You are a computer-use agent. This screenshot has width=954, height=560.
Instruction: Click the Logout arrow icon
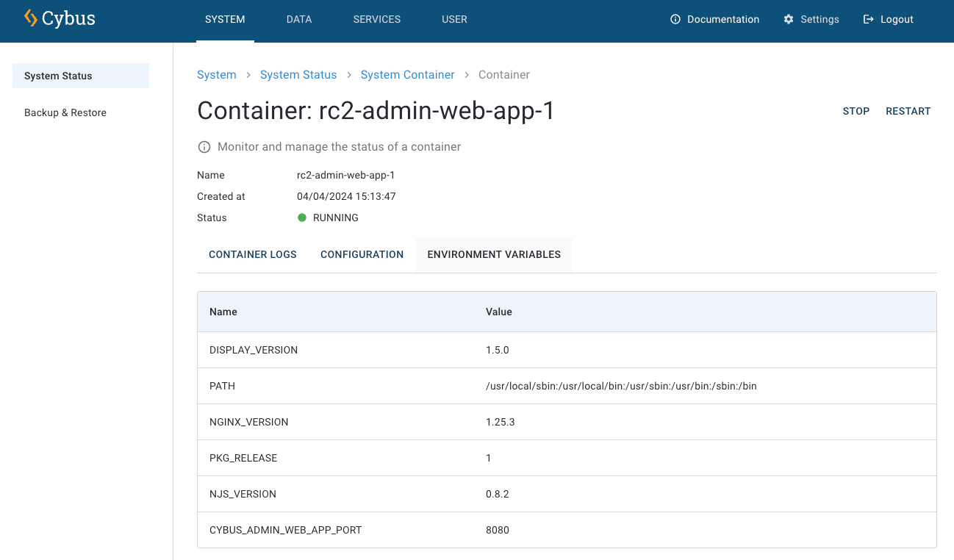coord(869,20)
